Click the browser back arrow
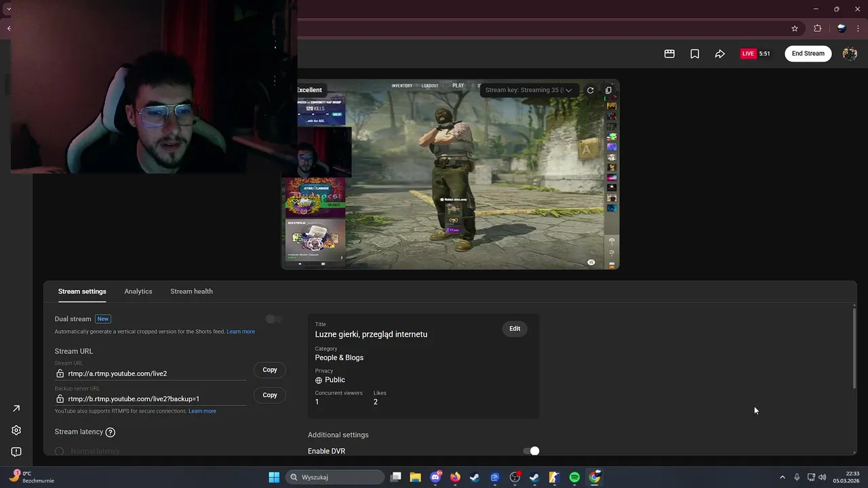The image size is (868, 488). (x=9, y=28)
